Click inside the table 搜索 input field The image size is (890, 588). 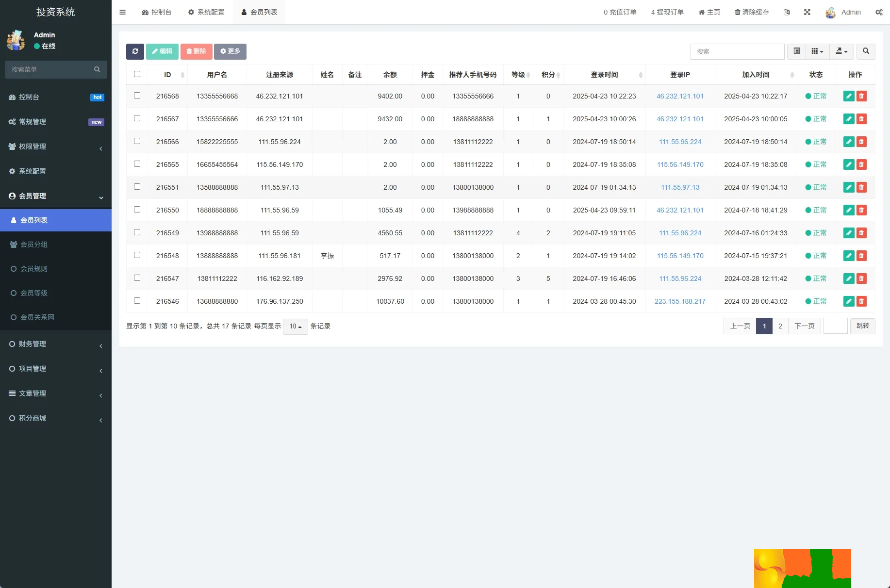(737, 51)
